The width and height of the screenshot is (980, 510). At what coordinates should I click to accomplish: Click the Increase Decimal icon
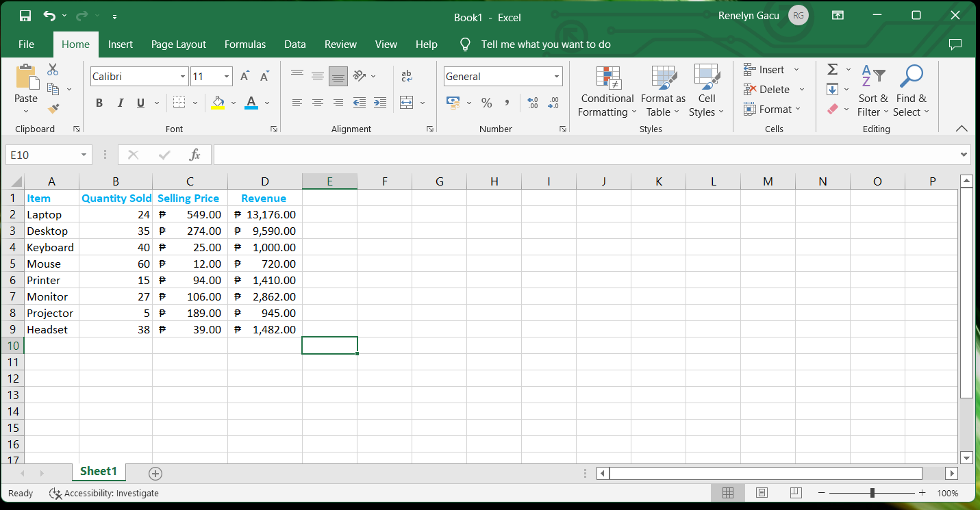(533, 103)
